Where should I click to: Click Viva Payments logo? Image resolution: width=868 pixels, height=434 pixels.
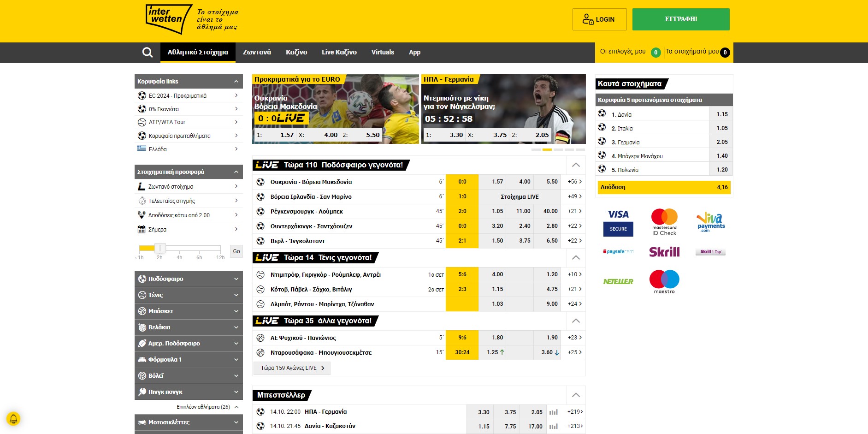coord(711,222)
